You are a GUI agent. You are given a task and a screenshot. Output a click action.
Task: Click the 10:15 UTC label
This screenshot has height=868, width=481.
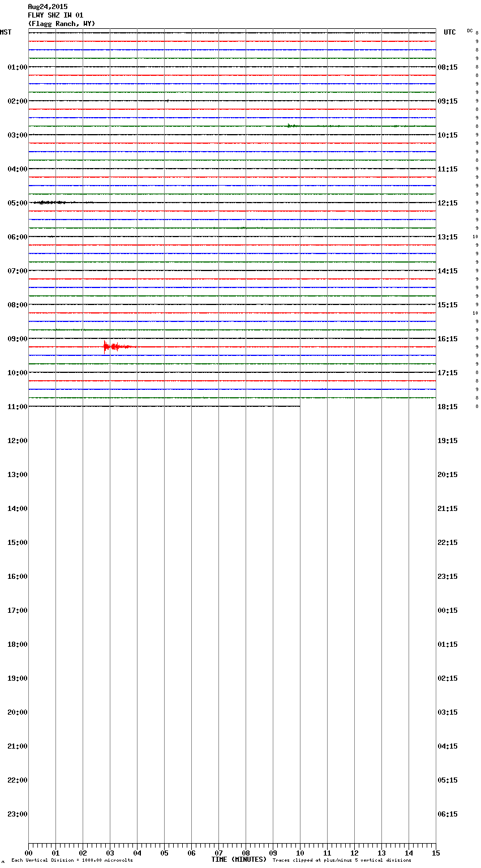(x=448, y=135)
